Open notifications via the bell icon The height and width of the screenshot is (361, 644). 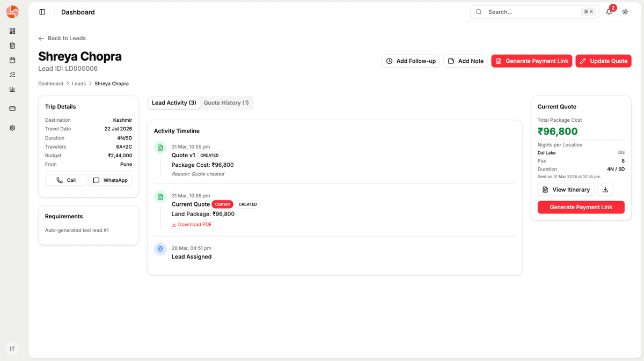tap(609, 11)
